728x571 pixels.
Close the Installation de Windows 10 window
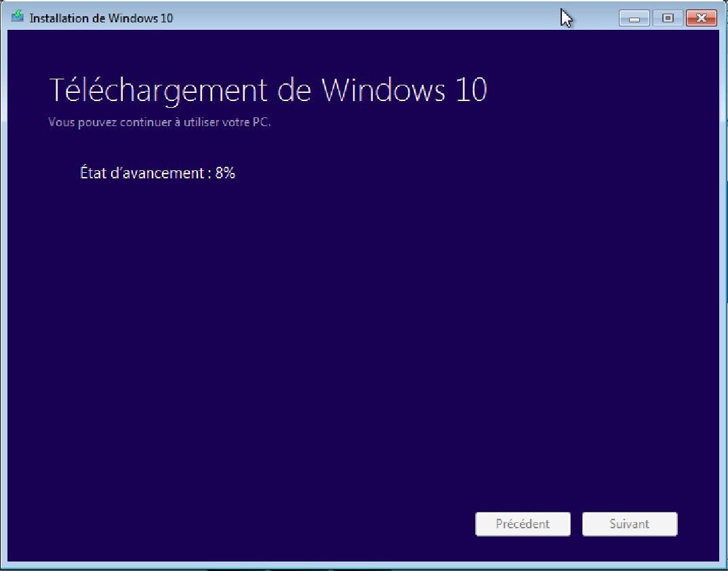(702, 18)
